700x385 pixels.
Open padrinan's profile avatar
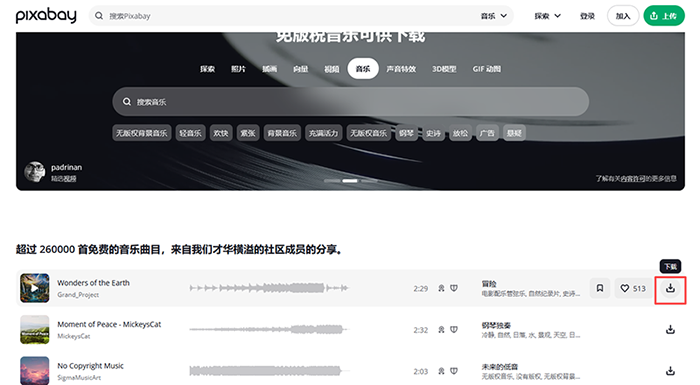pyautogui.click(x=35, y=172)
